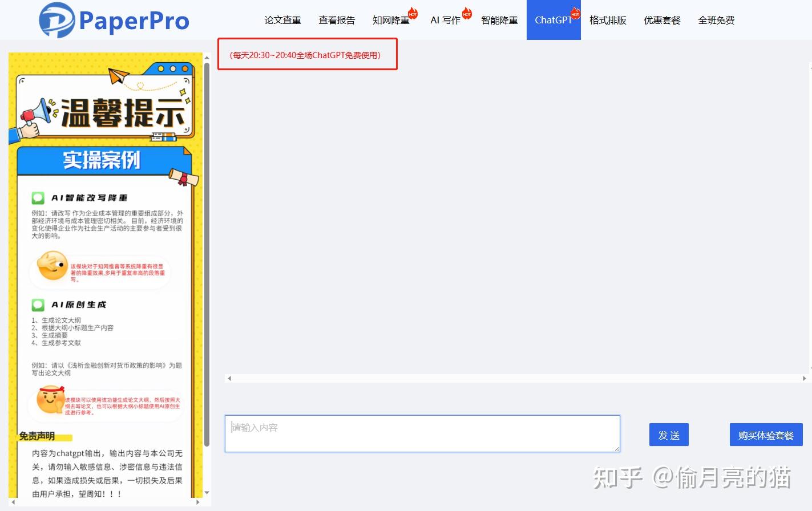Open the 论文查重 menu item
Screen dimensions: 812x511
pyautogui.click(x=282, y=20)
